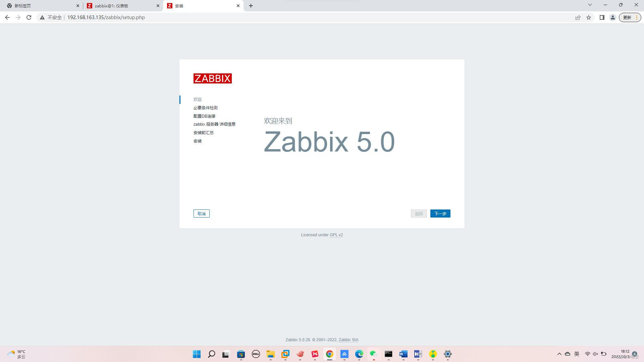Image resolution: width=644 pixels, height=362 pixels.
Task: Open the red swirl app on taskbar
Action: pos(300,354)
